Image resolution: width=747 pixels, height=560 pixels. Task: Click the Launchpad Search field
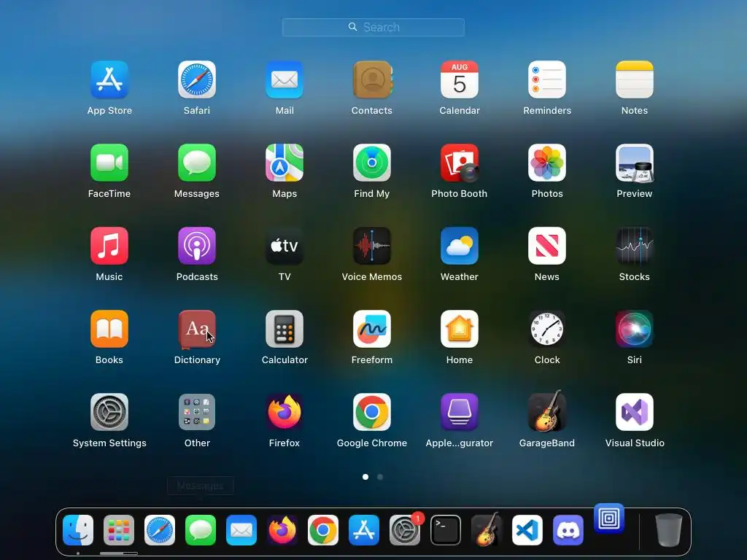pyautogui.click(x=373, y=27)
